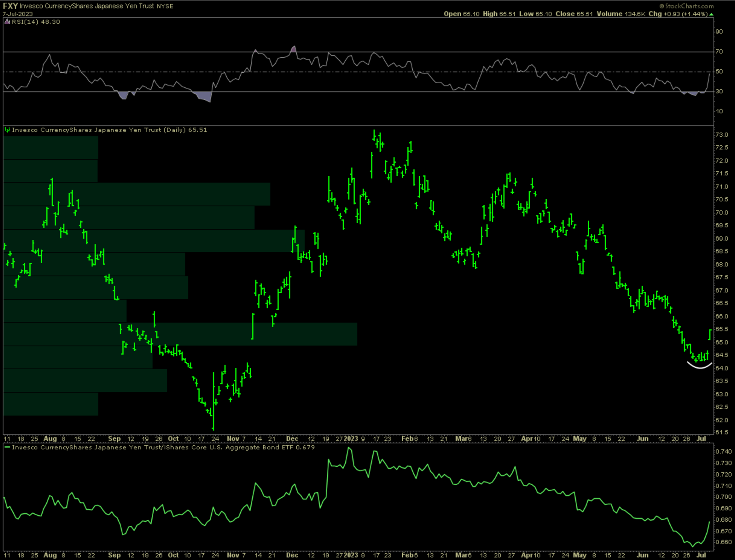Click the Yen Trust (Daily) 65.51 legend text

109,130
